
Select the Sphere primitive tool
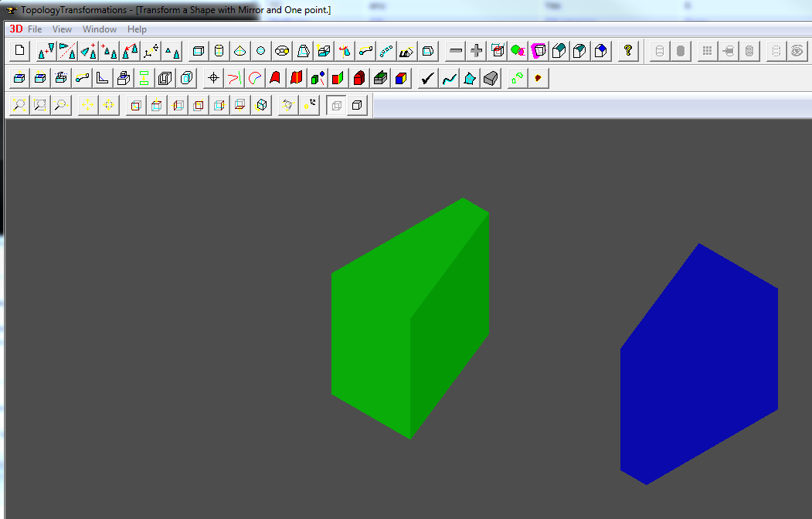pos(261,51)
